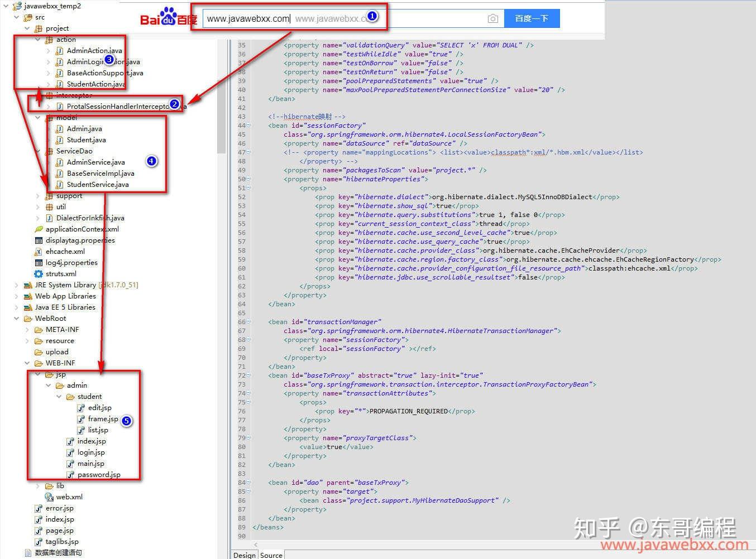Select the lib folder
The height and width of the screenshot is (559, 756).
pyautogui.click(x=60, y=486)
